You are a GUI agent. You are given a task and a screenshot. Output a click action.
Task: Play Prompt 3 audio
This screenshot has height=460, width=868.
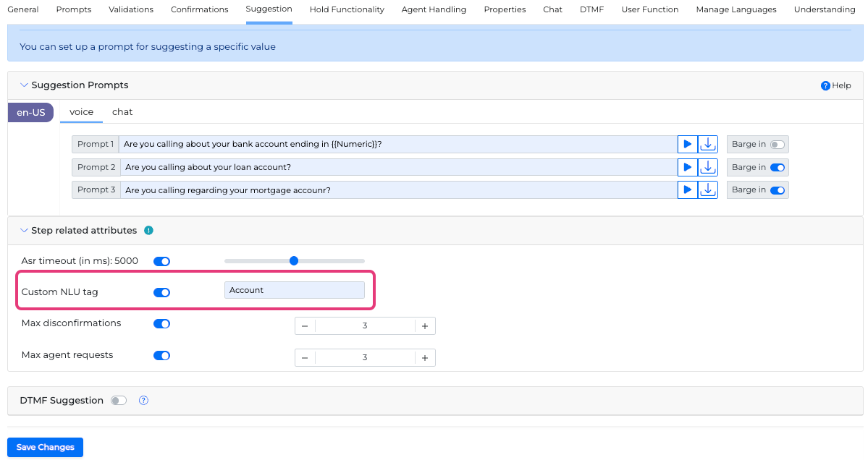pyautogui.click(x=688, y=189)
